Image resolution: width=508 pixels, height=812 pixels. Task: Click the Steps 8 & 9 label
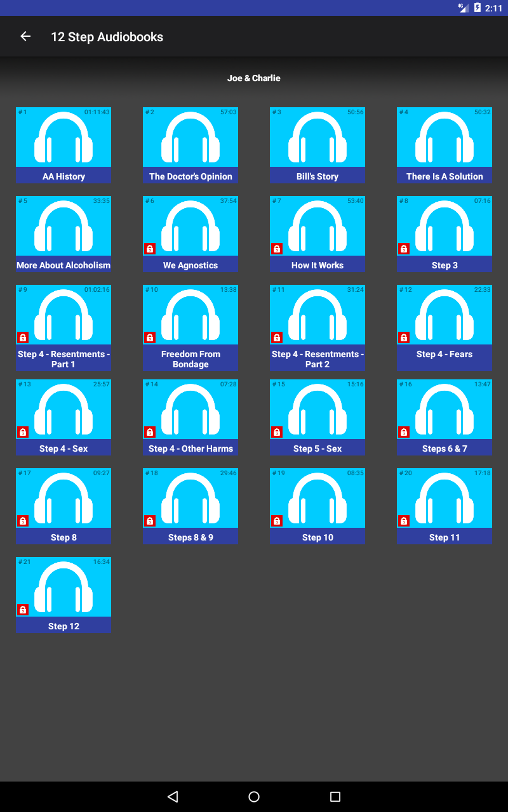click(x=190, y=537)
